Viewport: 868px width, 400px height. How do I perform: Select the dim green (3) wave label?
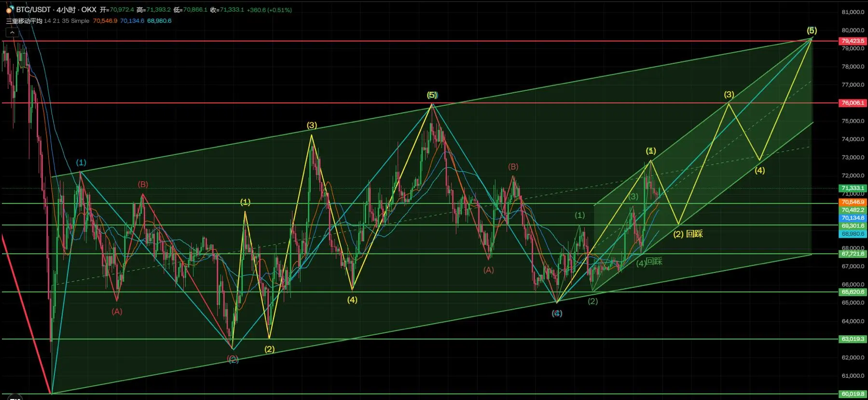(x=634, y=197)
